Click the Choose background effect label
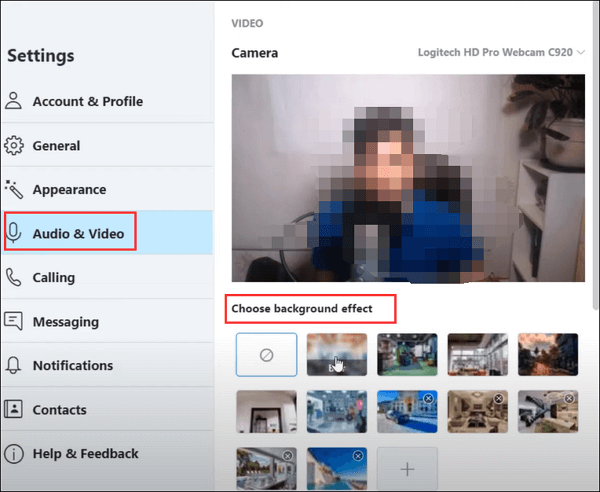 click(x=302, y=308)
